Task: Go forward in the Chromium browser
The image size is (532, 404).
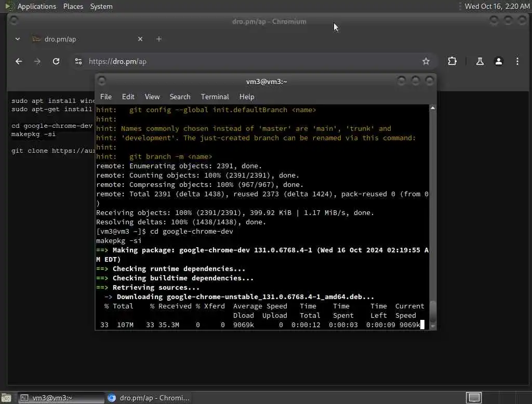Action: click(x=37, y=61)
